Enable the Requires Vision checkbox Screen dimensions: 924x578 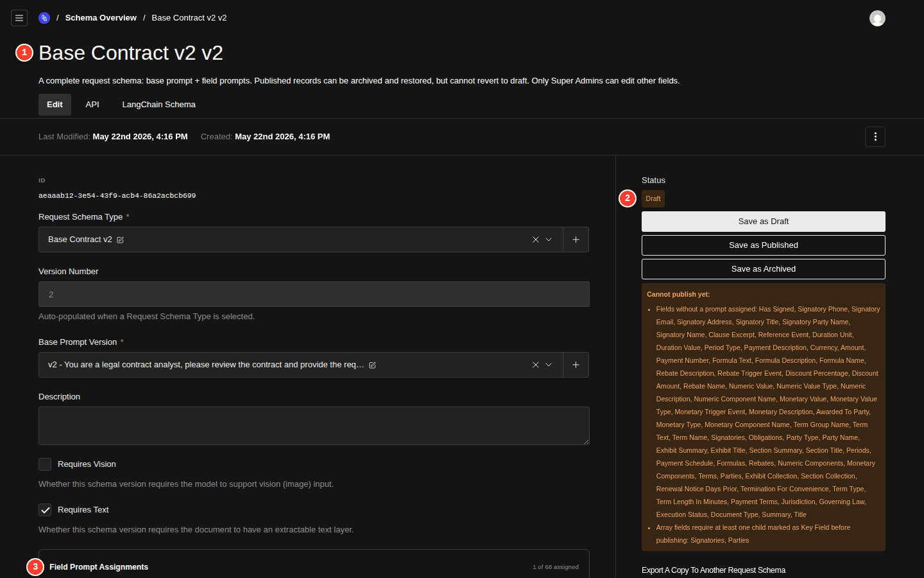45,464
